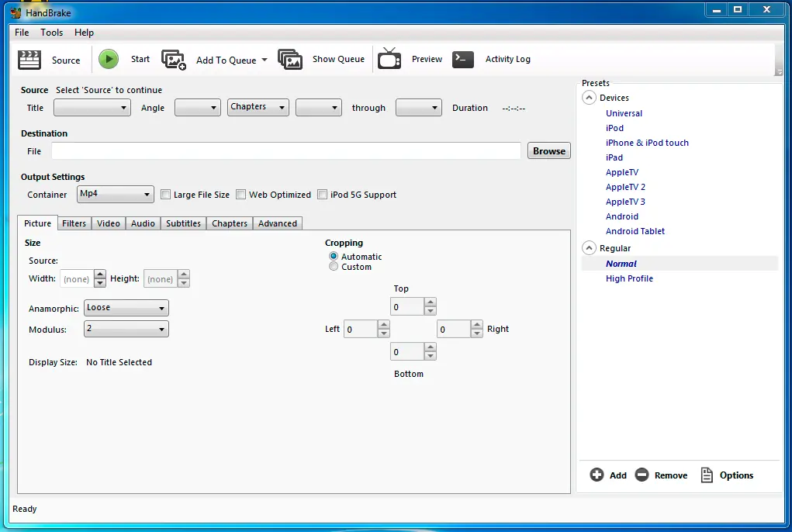Image resolution: width=792 pixels, height=532 pixels.
Task: Click the Activity Log terminal icon
Action: tap(462, 59)
